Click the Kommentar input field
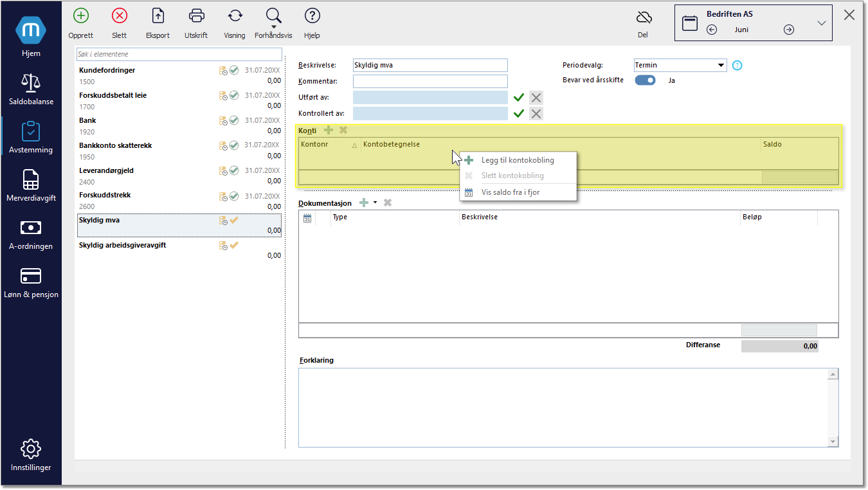Viewport: 868px width, 490px height. tap(430, 81)
